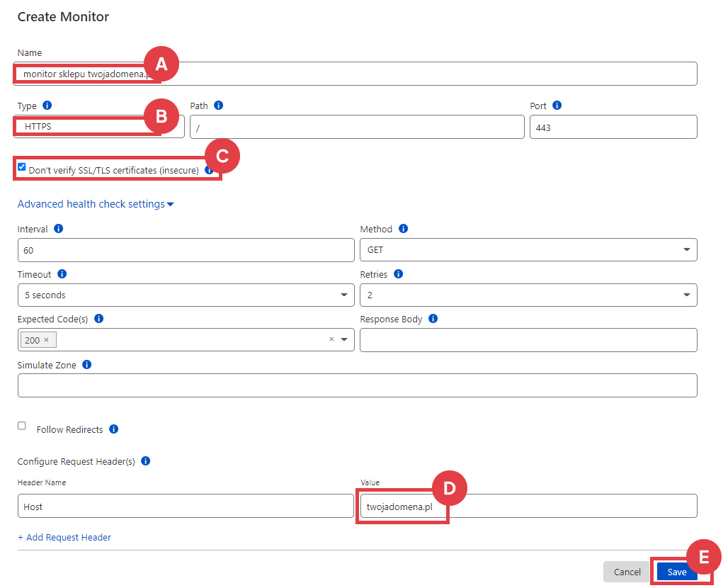Collapse Advanced health check settings

(x=96, y=204)
